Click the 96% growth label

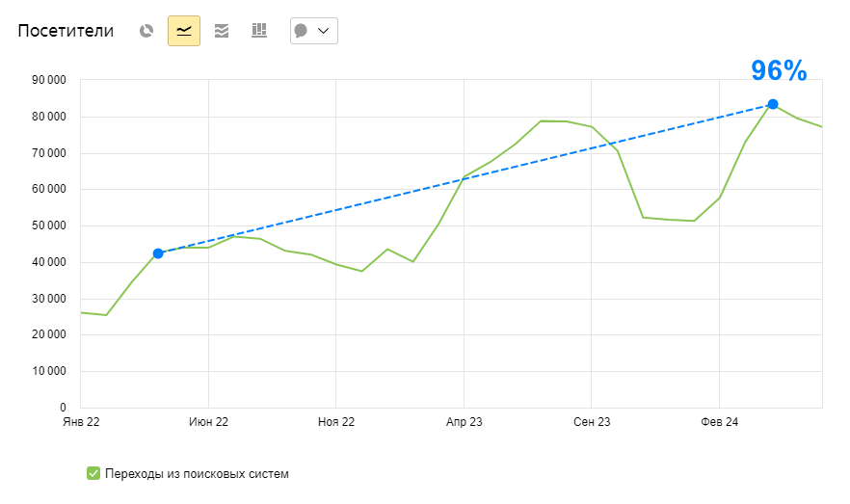pyautogui.click(x=779, y=71)
